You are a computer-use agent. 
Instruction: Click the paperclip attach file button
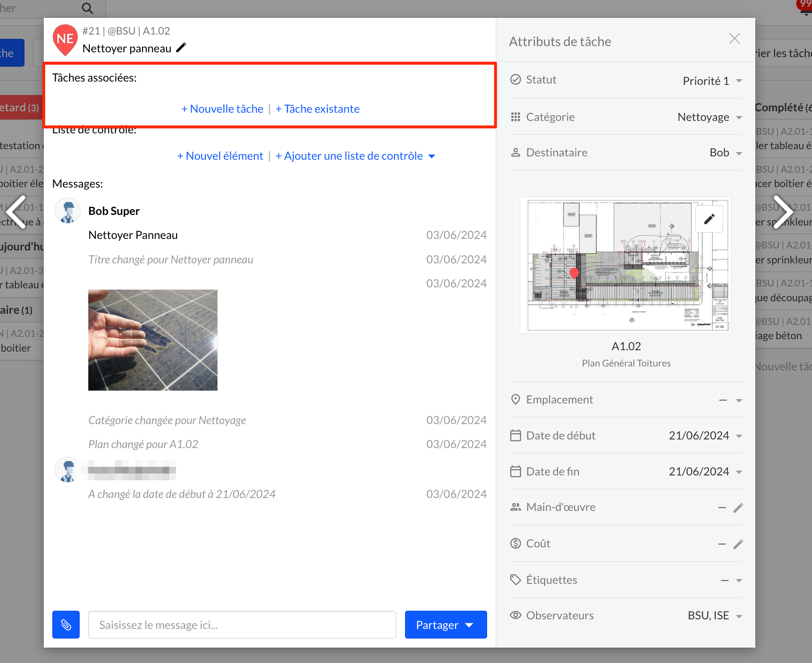click(66, 625)
